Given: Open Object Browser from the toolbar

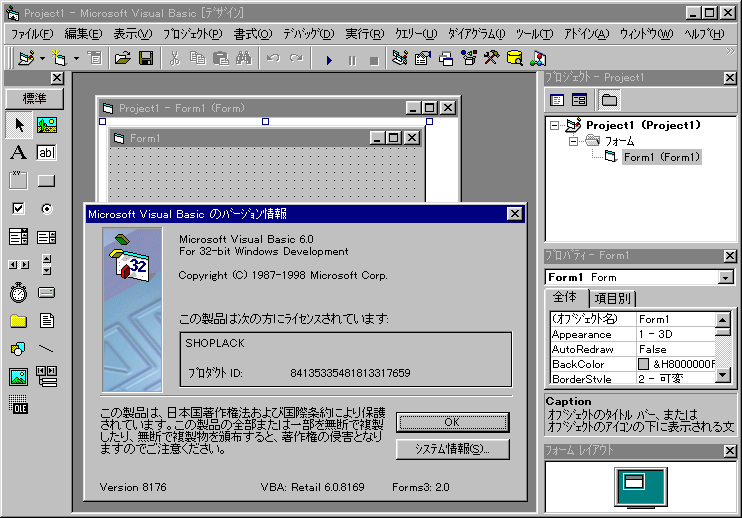Looking at the screenshot, I should pos(469,59).
